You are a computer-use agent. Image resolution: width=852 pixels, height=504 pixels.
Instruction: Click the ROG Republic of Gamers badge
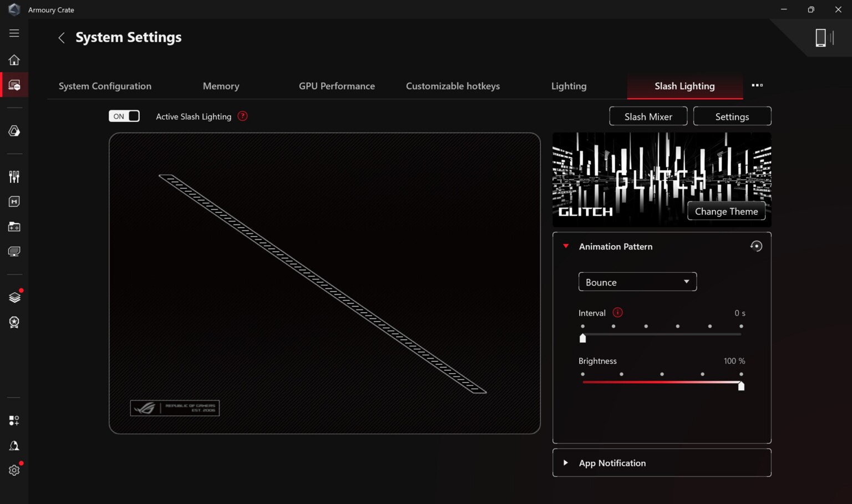coord(175,408)
